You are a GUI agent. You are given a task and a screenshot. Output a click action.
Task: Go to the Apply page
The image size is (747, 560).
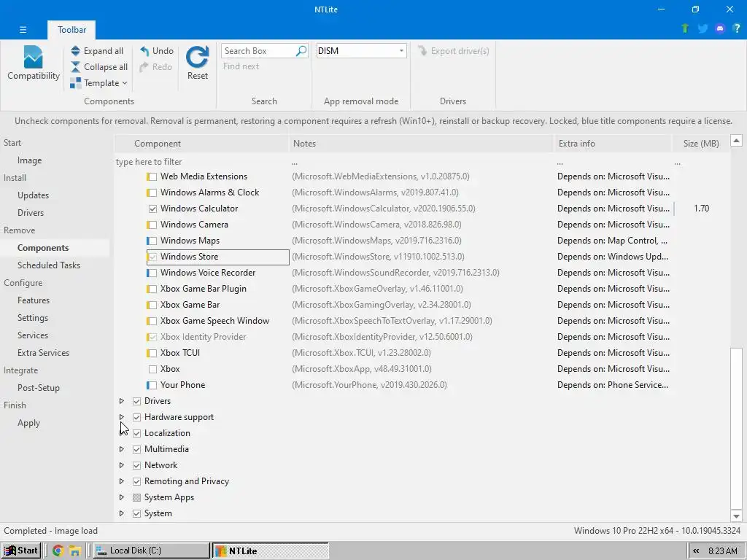28,423
